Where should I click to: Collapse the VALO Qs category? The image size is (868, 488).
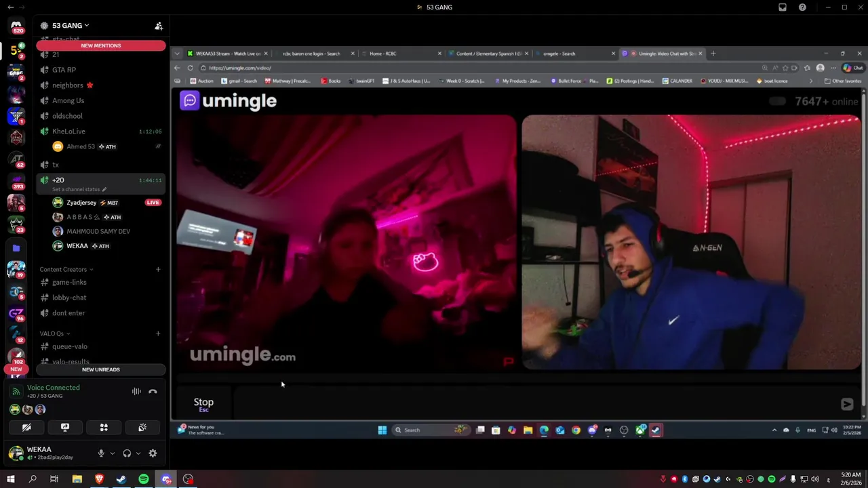point(54,333)
